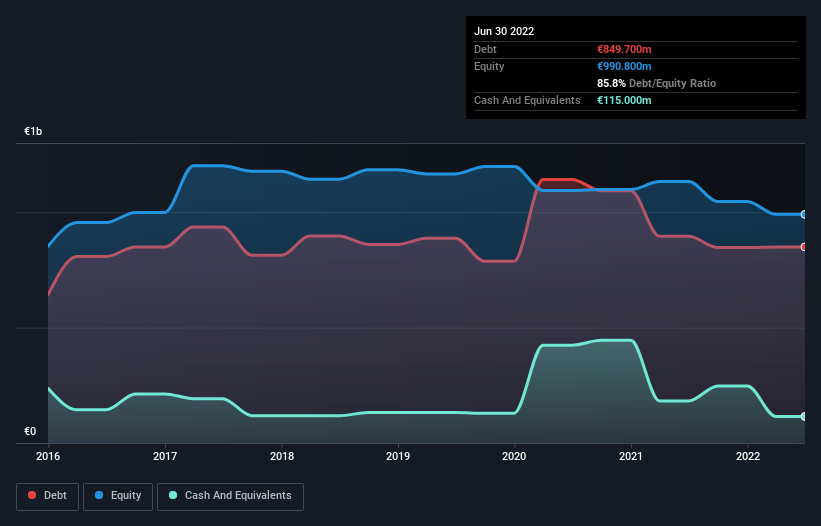Select the Equity endpoint marker at Jun 2022

click(804, 215)
